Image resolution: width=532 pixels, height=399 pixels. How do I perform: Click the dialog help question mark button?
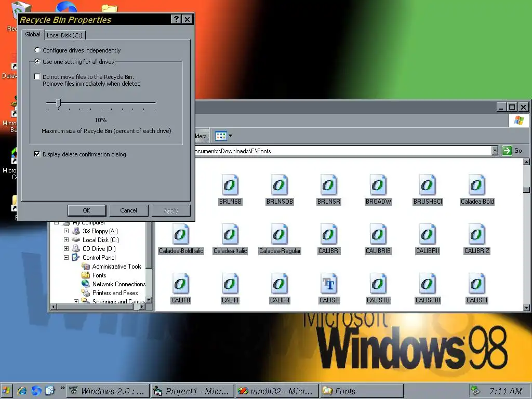click(x=176, y=19)
